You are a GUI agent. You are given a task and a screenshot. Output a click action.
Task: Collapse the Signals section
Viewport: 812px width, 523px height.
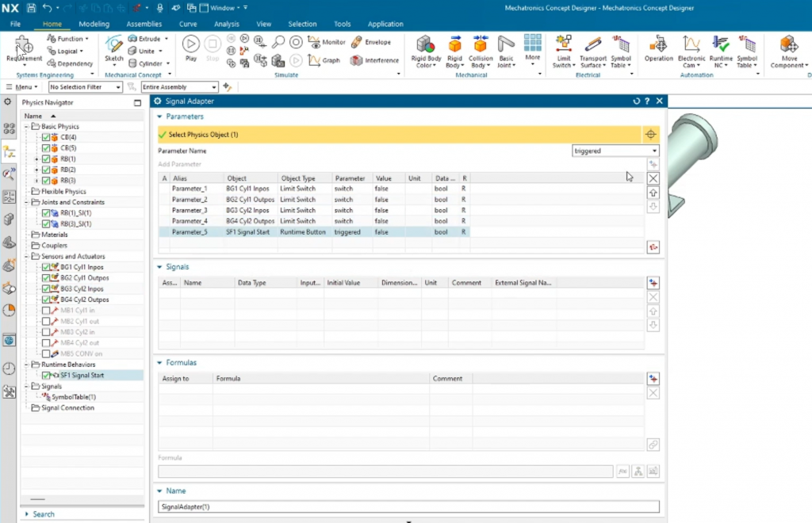click(x=160, y=267)
